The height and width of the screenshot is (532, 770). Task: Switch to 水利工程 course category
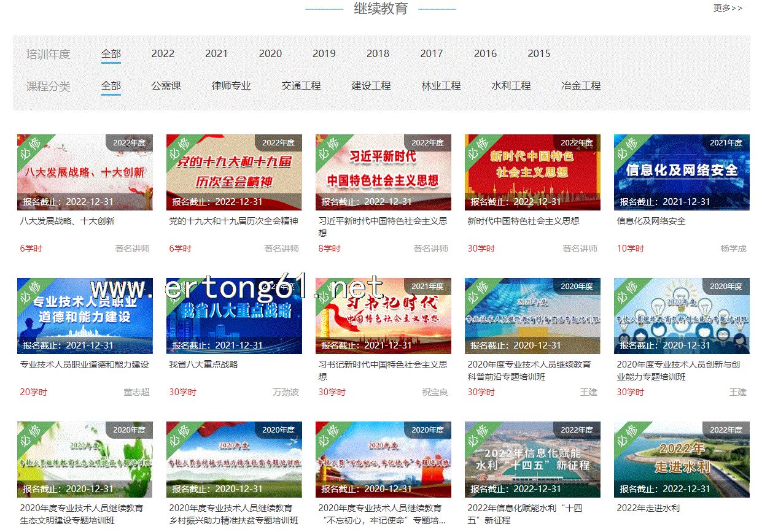click(x=511, y=86)
